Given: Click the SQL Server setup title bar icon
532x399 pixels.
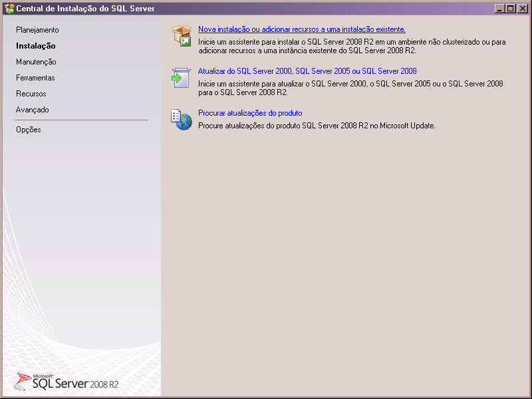Looking at the screenshot, I should pos(9,8).
